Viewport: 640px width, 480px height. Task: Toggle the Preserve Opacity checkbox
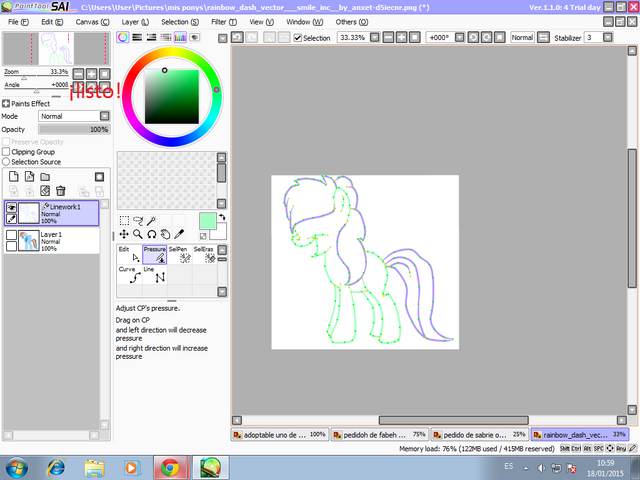(x=6, y=142)
